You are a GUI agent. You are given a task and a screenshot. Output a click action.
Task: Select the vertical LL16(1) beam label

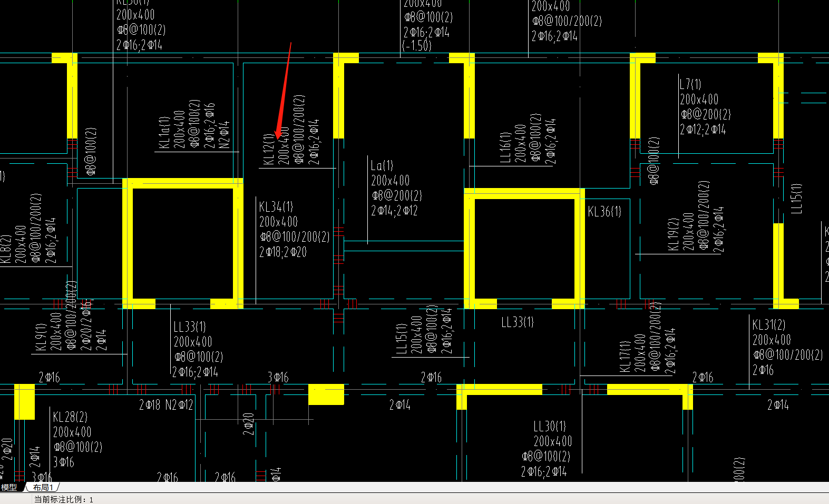[505, 147]
